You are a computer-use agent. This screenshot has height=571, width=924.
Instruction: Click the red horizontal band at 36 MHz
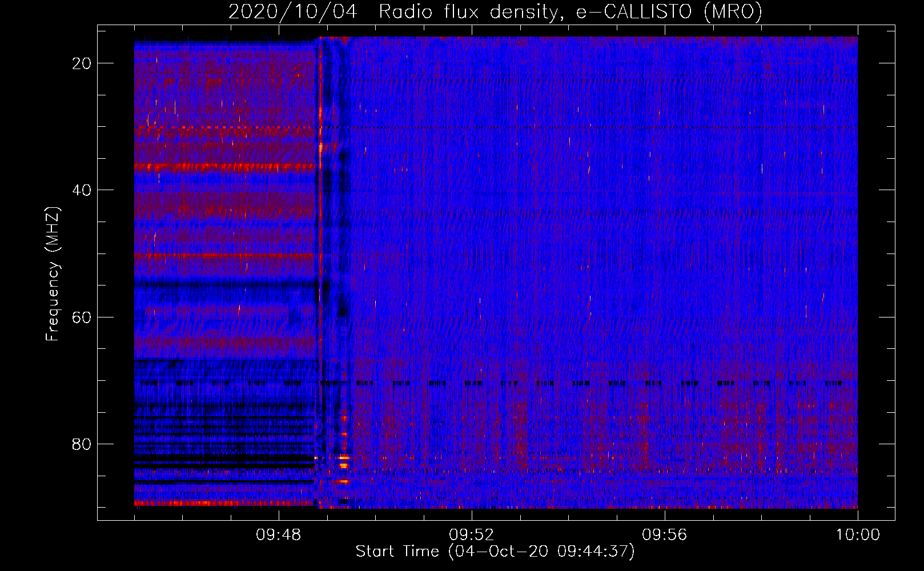tap(225, 167)
